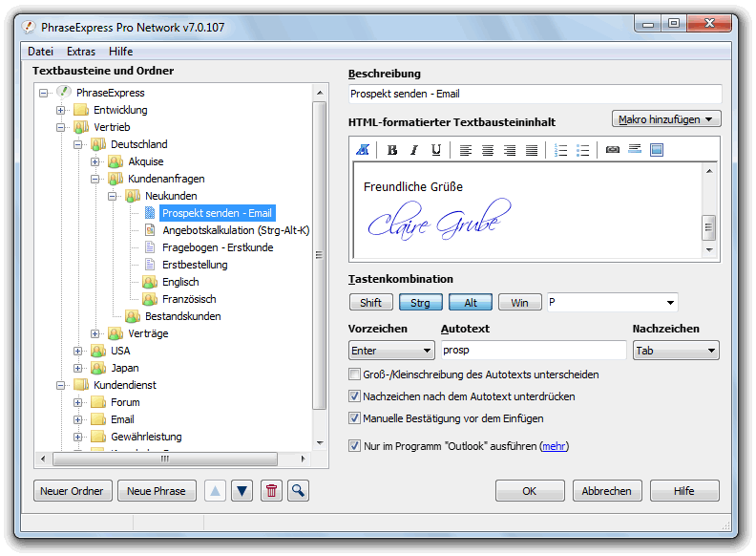756x556 pixels.
Task: Toggle the Alt modifier key
Action: 471,303
